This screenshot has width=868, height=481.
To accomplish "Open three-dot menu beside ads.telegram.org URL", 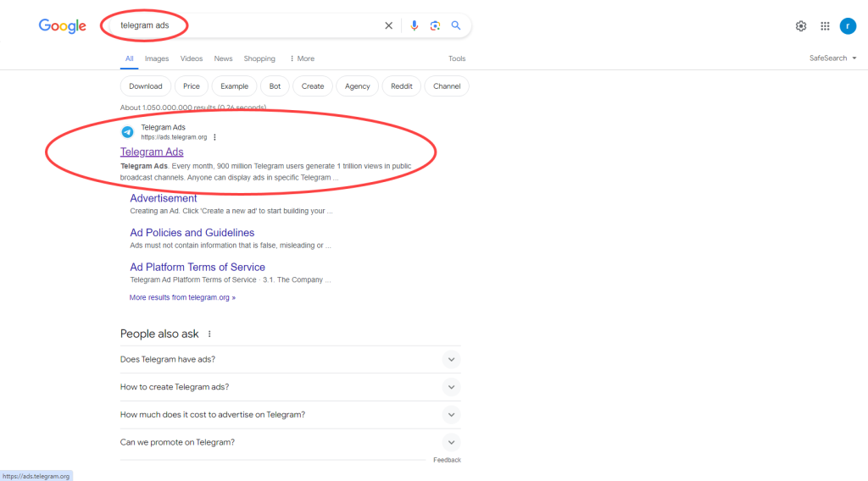I will [x=214, y=137].
